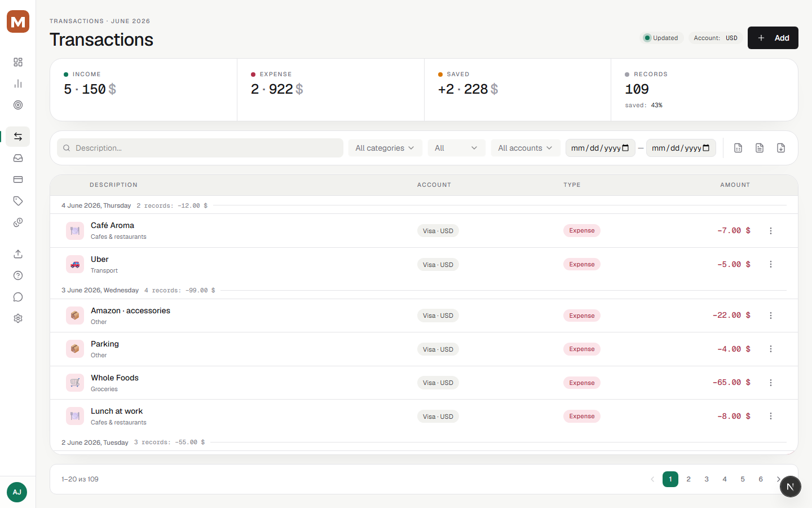This screenshot has height=508, width=812.
Task: Open the end date picker field
Action: [681, 148]
